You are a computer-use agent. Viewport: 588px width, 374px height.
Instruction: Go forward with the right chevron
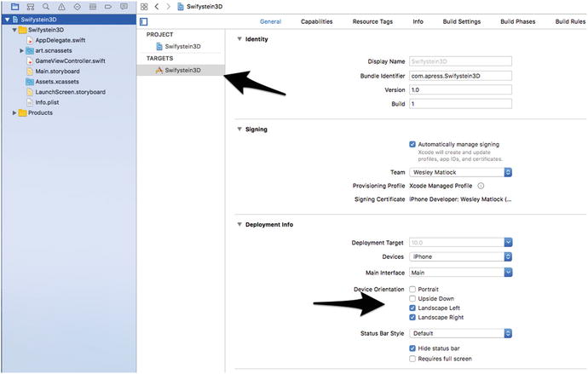pos(169,6)
